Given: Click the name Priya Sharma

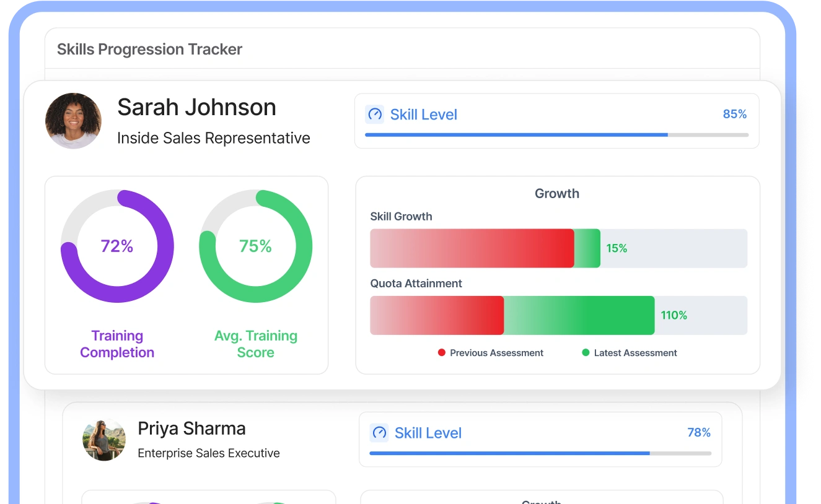Looking at the screenshot, I should 191,428.
